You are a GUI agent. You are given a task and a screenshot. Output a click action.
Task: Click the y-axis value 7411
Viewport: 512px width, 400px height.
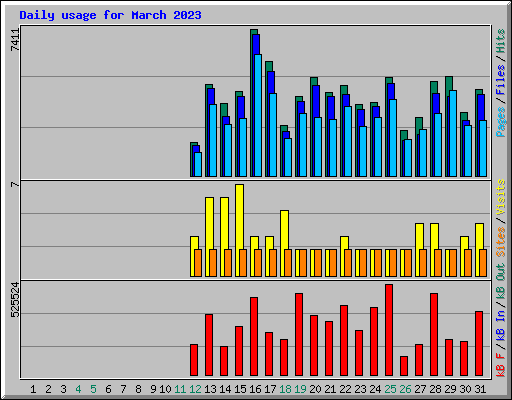coord(15,40)
